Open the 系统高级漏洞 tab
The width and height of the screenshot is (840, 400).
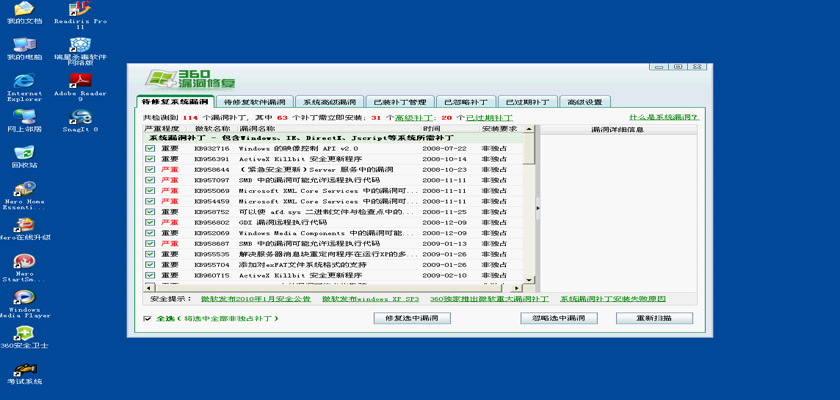point(329,102)
